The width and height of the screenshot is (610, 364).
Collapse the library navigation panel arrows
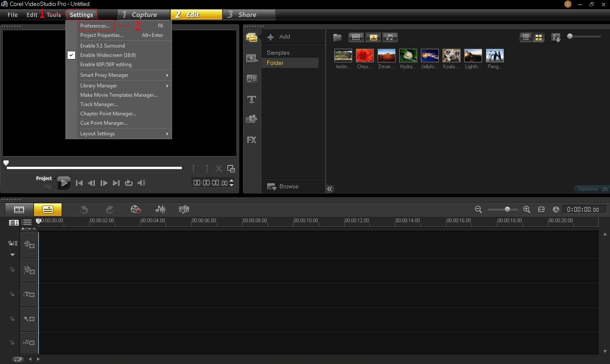point(330,189)
